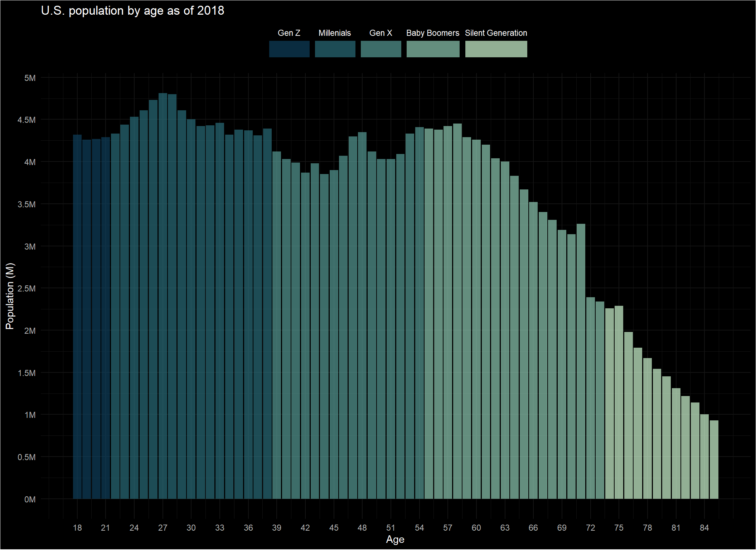Click the Gen Z legend color swatch
The width and height of the screenshot is (756, 550).
tap(289, 49)
